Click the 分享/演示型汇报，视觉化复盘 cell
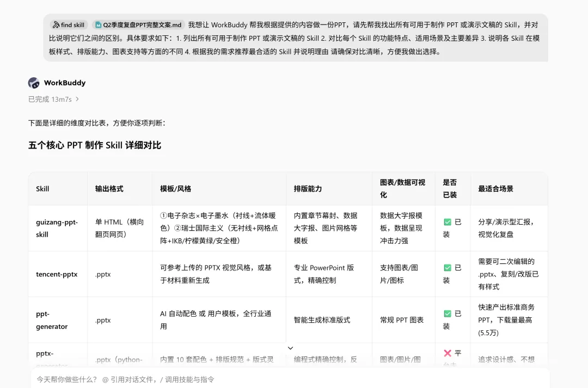Screen dimensions: 588x388 (509, 229)
